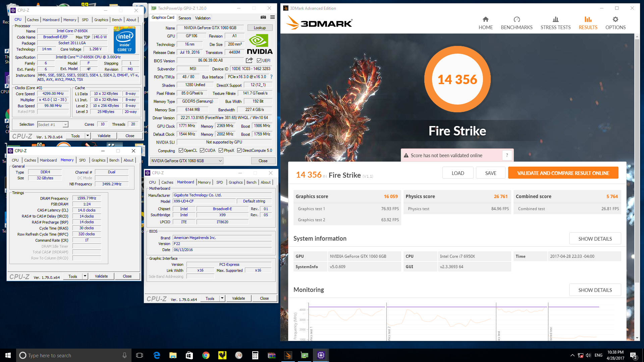Toggle UEFI checkbox in GPU-Z

(x=259, y=61)
